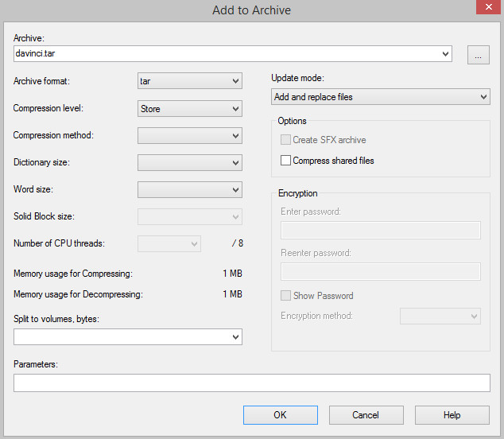Image resolution: width=504 pixels, height=439 pixels.
Task: Open the Update mode dropdown
Action: (380, 97)
